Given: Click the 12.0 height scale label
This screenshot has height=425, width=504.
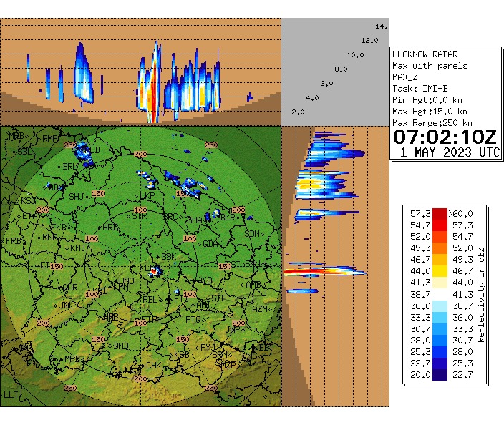Looking at the screenshot, I should click(x=369, y=41).
